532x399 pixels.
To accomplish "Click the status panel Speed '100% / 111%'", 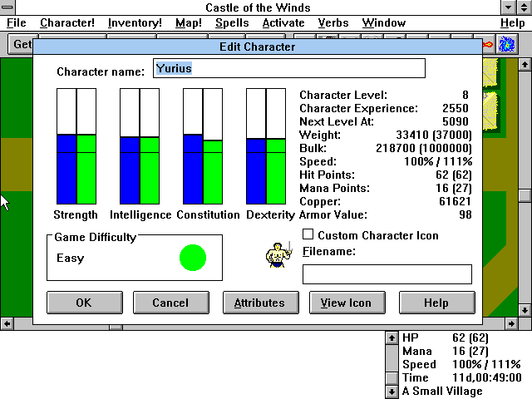I will point(486,364).
